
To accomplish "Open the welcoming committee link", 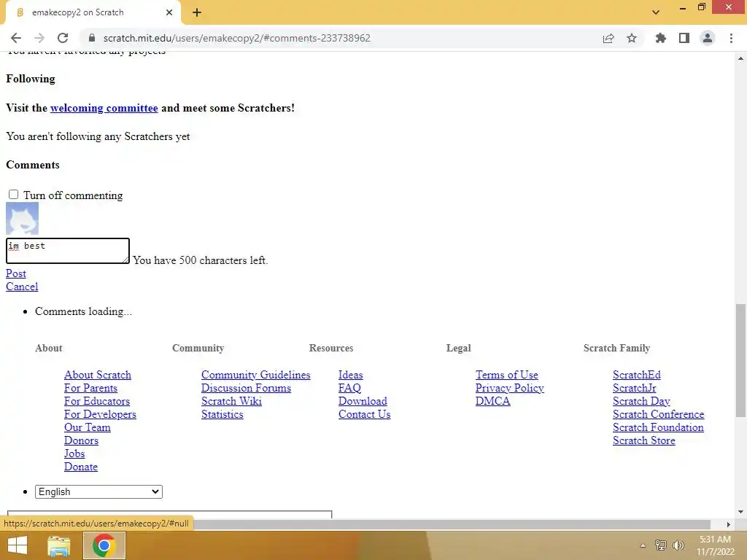I will (104, 108).
